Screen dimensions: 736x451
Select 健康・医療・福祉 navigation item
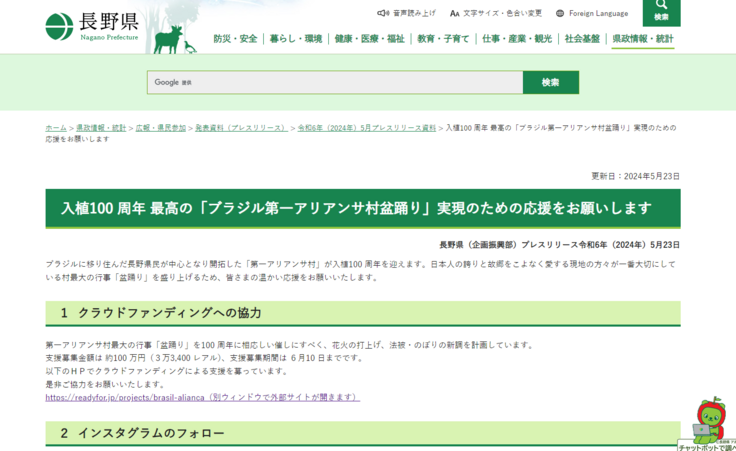369,39
